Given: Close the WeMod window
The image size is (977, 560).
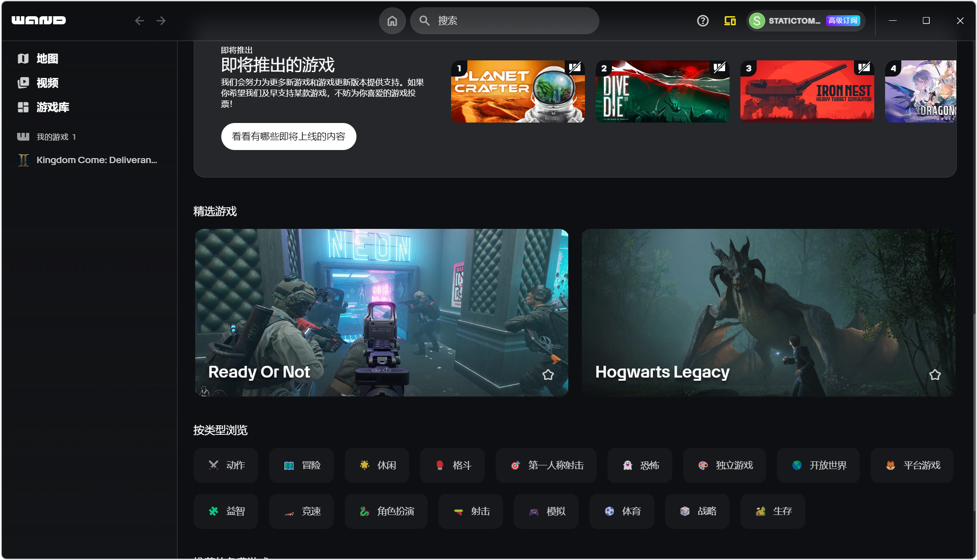Looking at the screenshot, I should pos(960,21).
